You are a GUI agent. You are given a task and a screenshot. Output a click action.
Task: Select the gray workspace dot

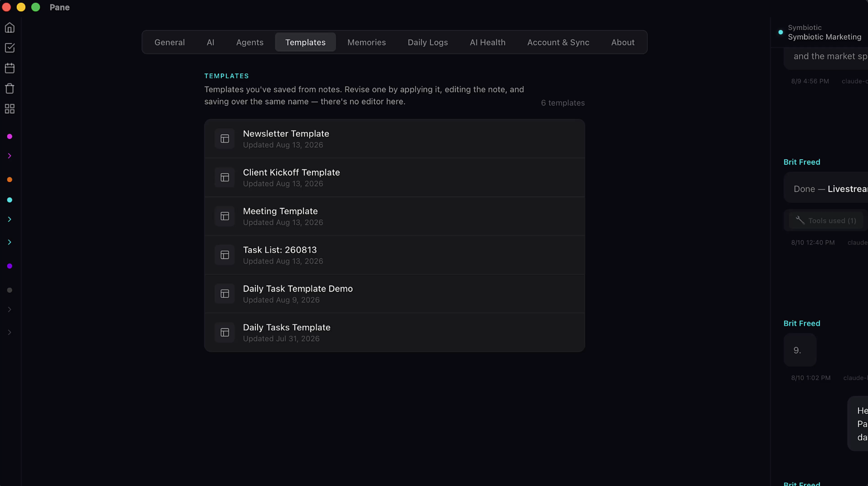pyautogui.click(x=10, y=290)
